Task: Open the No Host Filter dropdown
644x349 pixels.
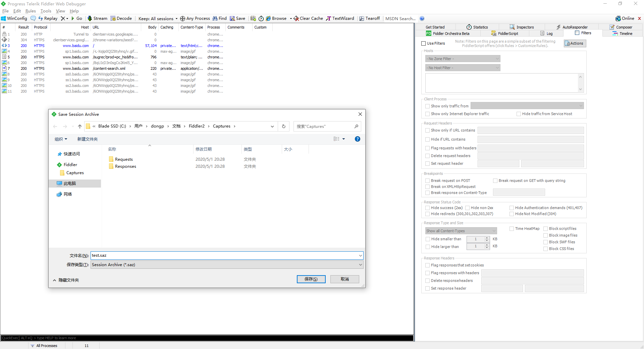Action: point(463,68)
